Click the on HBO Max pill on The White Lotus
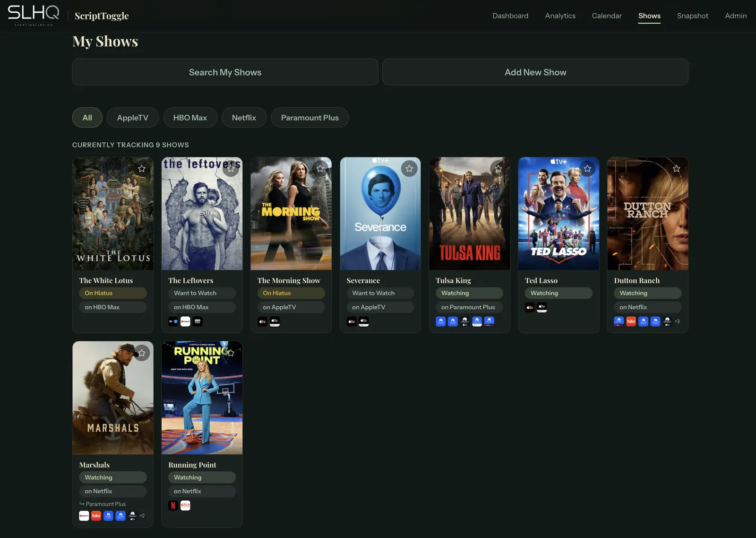Viewport: 756px width, 538px height. click(113, 307)
